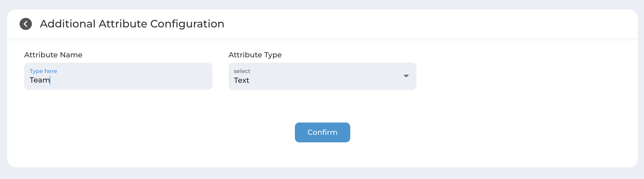Click the 'Attribute Type' field label
This screenshot has height=179, width=644.
click(255, 55)
